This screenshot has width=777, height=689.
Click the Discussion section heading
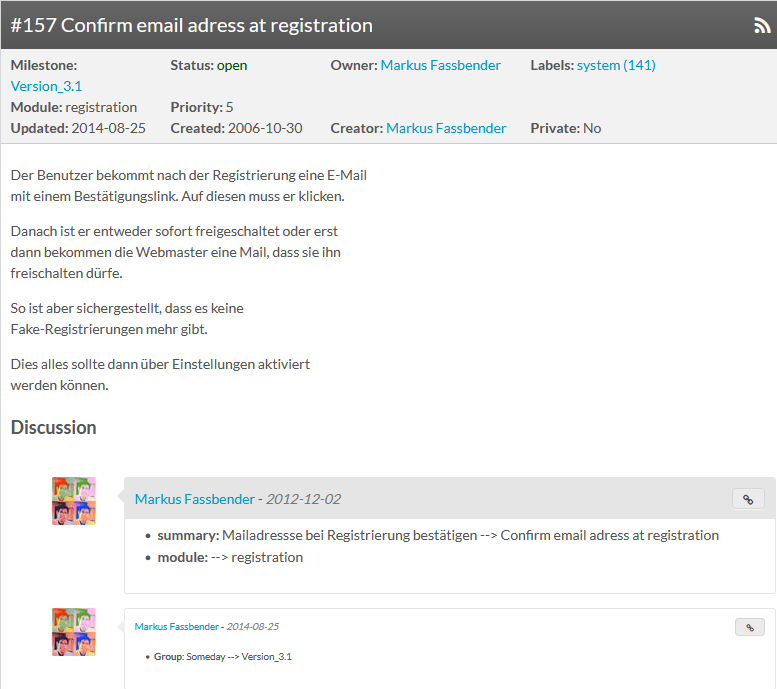tap(54, 428)
